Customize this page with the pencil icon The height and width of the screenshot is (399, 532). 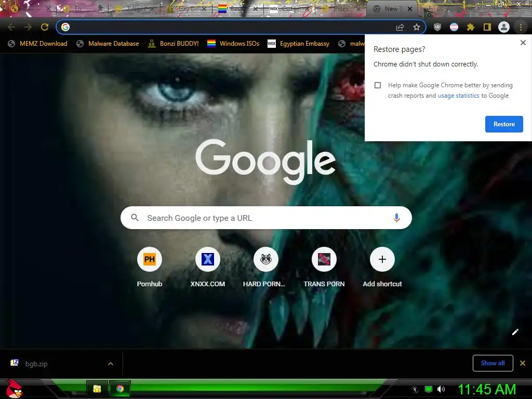pos(515,332)
